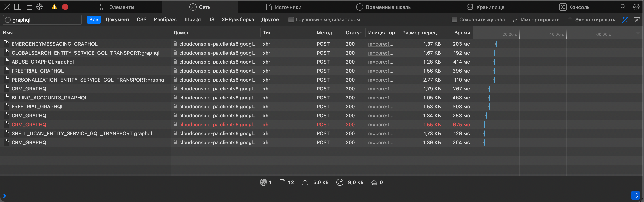Dock the inspector side-by-side
Image resolution: width=644 pixels, height=202 pixels.
(18, 7)
